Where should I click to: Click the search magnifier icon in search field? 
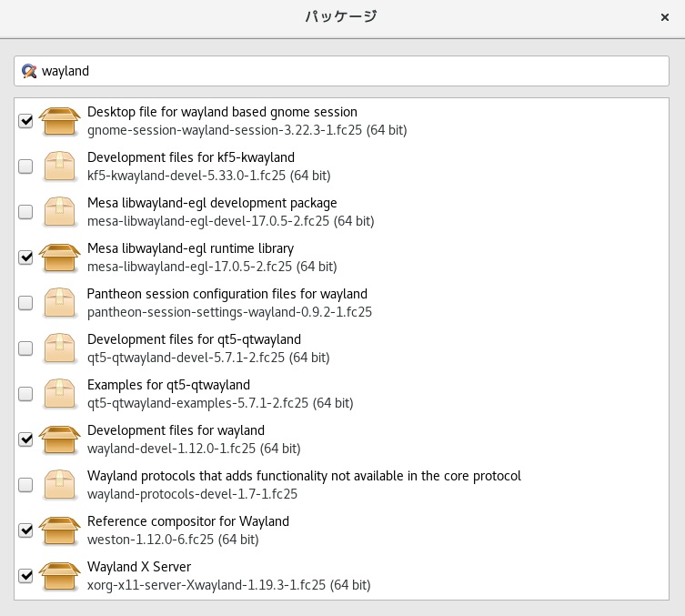coord(29,70)
